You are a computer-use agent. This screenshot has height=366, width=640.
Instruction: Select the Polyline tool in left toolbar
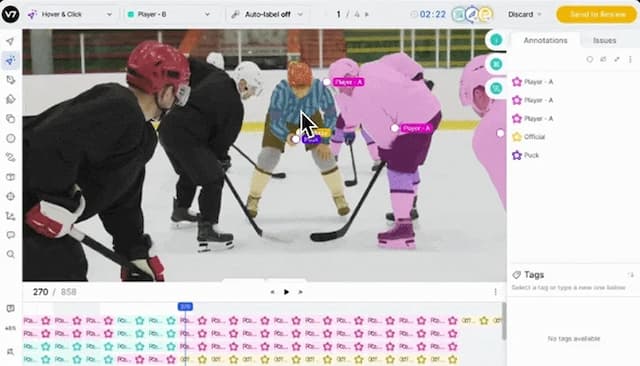(x=11, y=157)
